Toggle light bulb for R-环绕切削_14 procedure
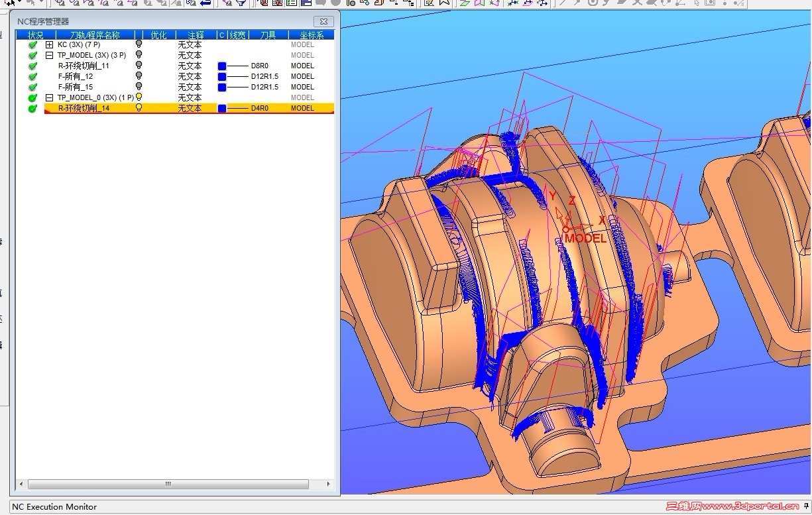The width and height of the screenshot is (812, 515). 139,108
